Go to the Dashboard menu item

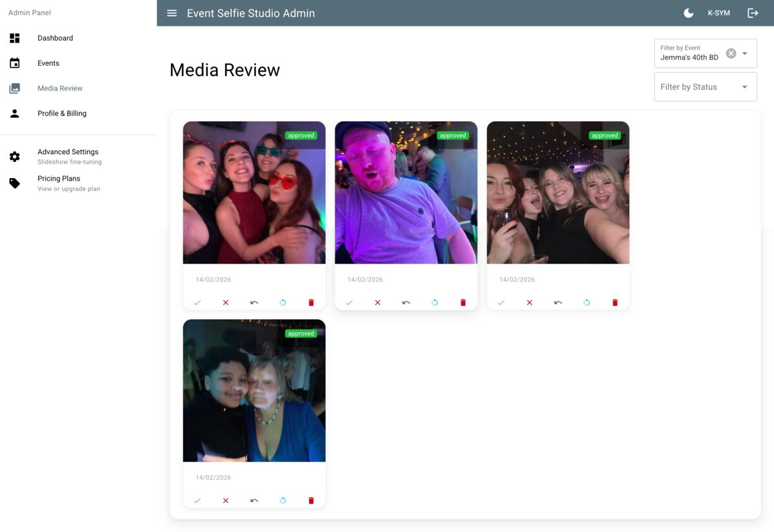pyautogui.click(x=55, y=37)
